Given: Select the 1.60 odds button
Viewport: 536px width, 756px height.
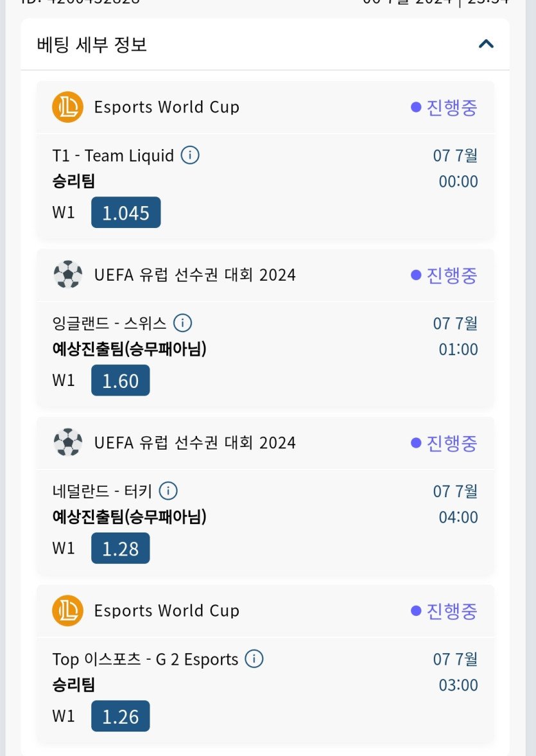Looking at the screenshot, I should [x=121, y=380].
